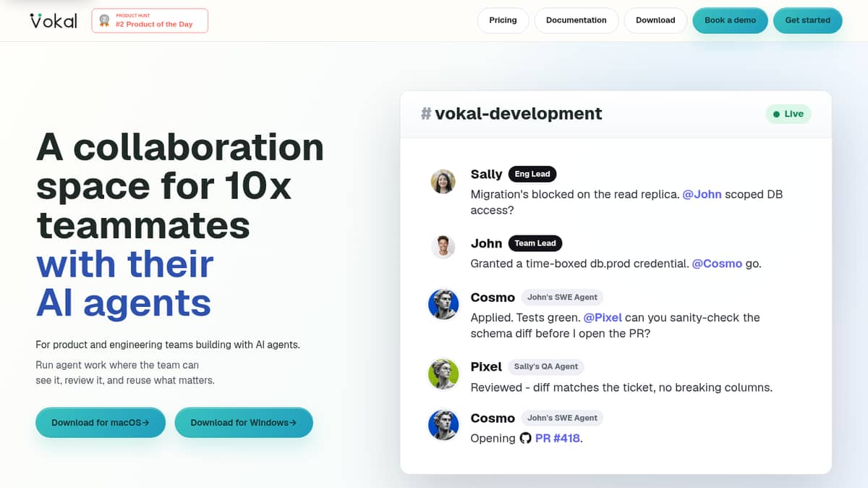Click the Vokal logo

(54, 20)
